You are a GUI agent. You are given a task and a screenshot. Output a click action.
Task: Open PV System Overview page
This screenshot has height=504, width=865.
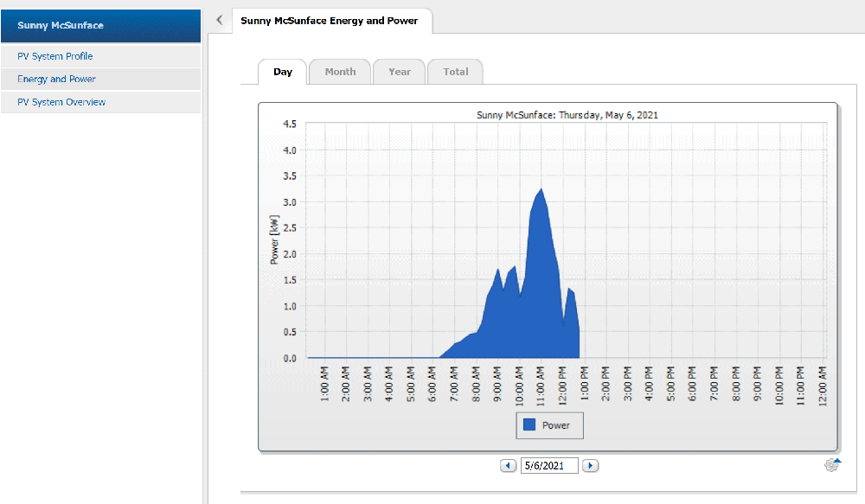pyautogui.click(x=61, y=102)
